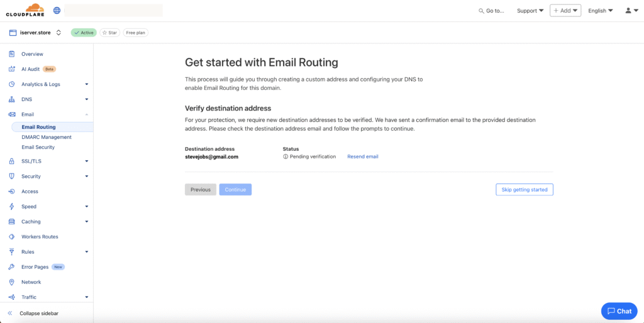The image size is (644, 323).
Task: Click the Free plan badge
Action: pos(136,33)
